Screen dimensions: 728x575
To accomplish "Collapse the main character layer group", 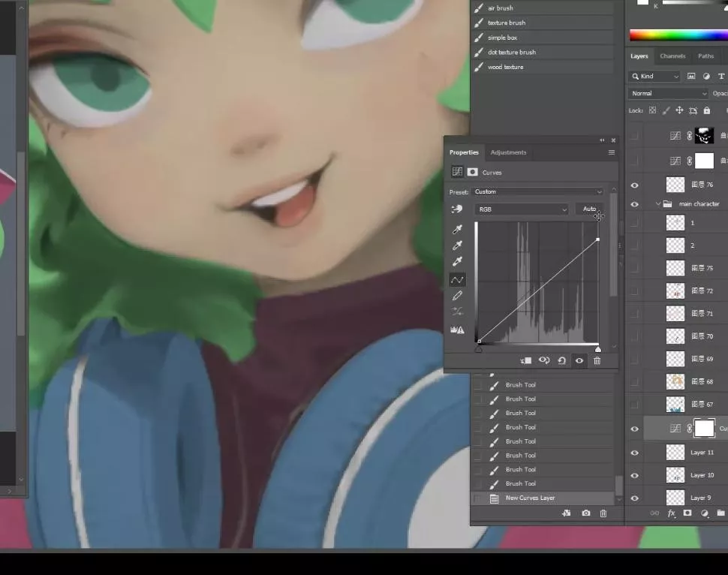I will (658, 204).
